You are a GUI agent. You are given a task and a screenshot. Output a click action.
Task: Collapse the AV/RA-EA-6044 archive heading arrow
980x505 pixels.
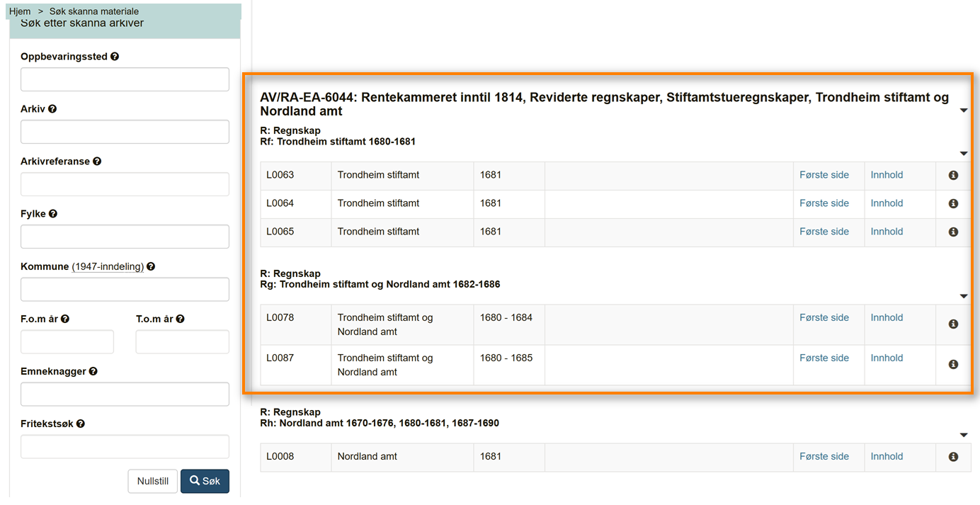(x=964, y=110)
